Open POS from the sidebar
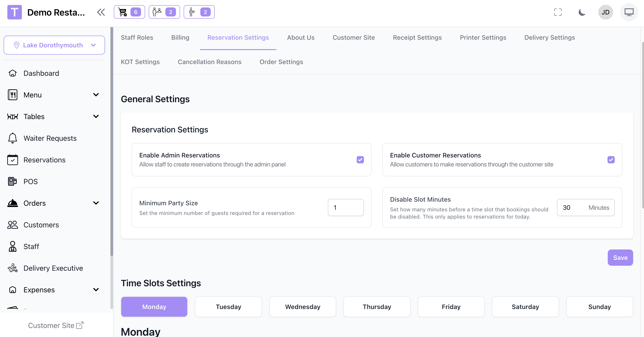 [30, 181]
